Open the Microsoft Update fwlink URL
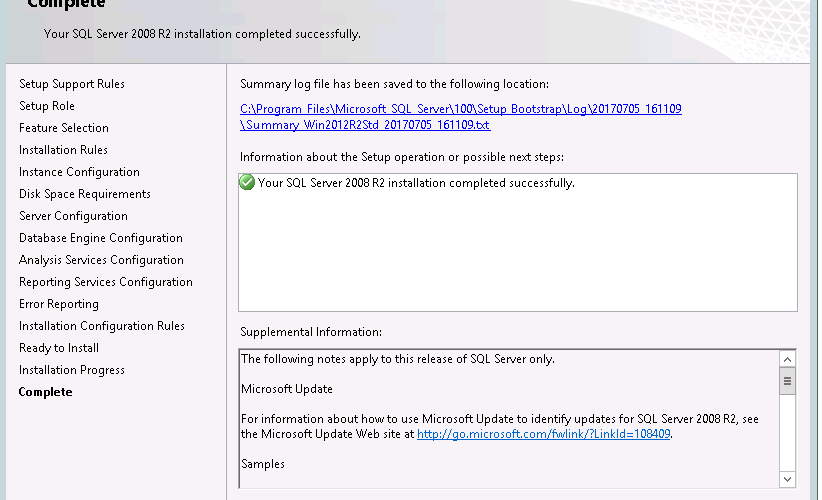 coord(543,434)
